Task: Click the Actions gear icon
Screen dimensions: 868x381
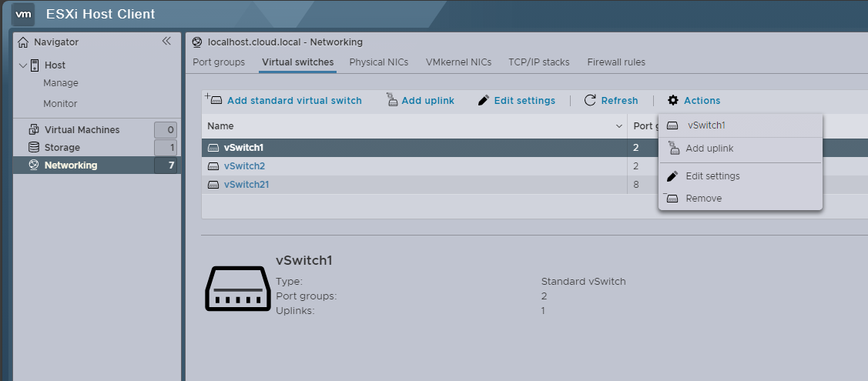Action: point(672,100)
